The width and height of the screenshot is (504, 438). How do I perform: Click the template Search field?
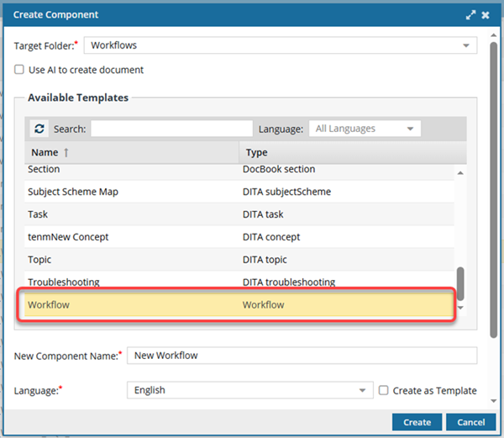[171, 129]
